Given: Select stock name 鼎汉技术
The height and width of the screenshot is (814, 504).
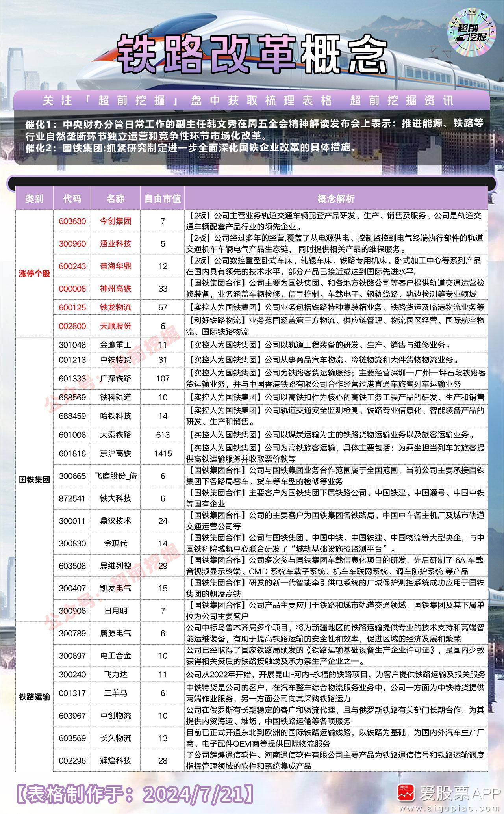Looking at the screenshot, I should (x=115, y=521).
